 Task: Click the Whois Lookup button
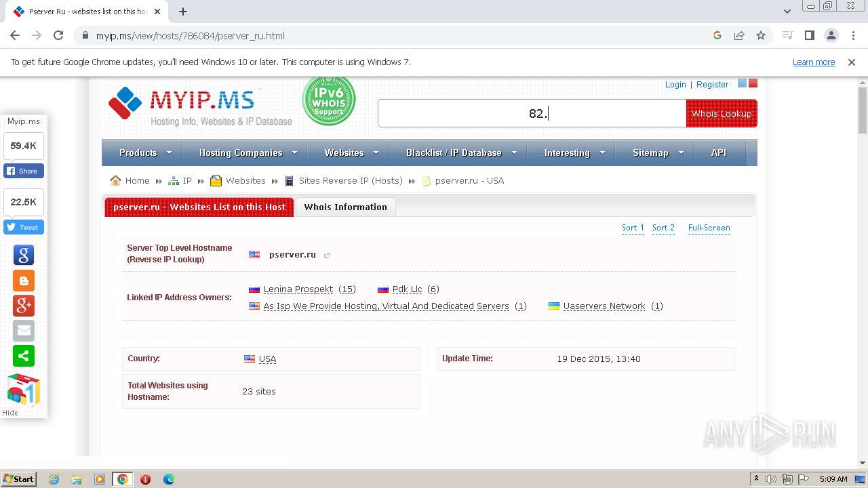pyautogui.click(x=722, y=113)
